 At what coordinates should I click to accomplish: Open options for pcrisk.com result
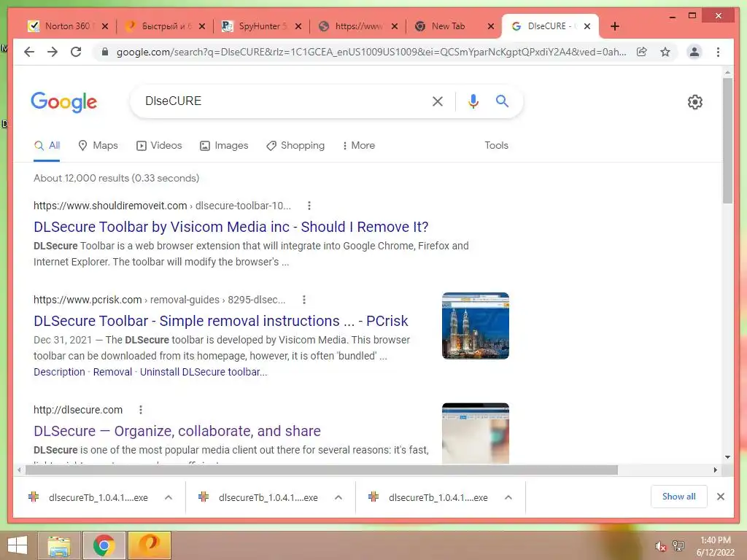pyautogui.click(x=304, y=300)
